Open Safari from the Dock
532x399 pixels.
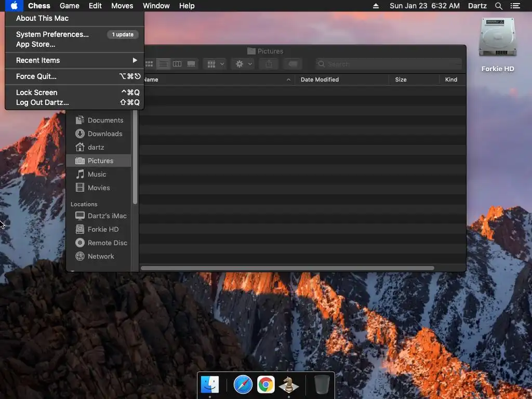(x=243, y=385)
